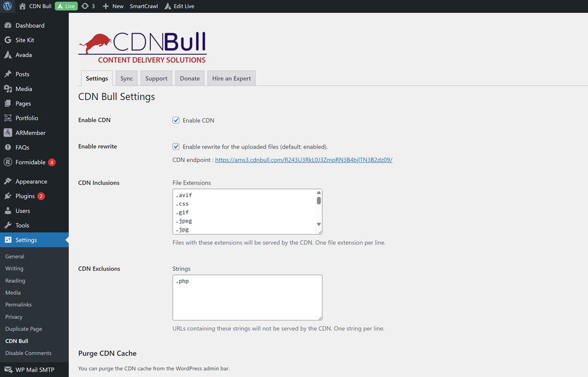Click the home icon beside CDN Bull

[x=22, y=6]
